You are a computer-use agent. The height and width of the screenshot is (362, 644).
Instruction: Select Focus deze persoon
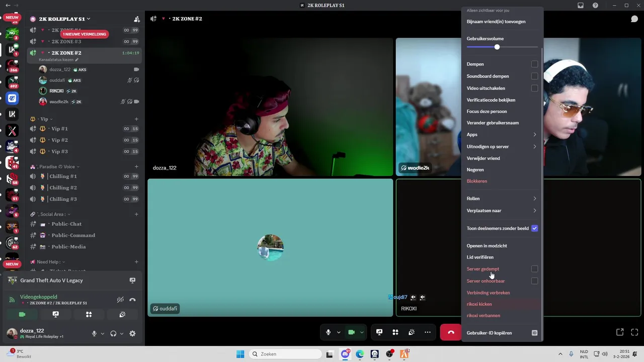[x=487, y=112]
